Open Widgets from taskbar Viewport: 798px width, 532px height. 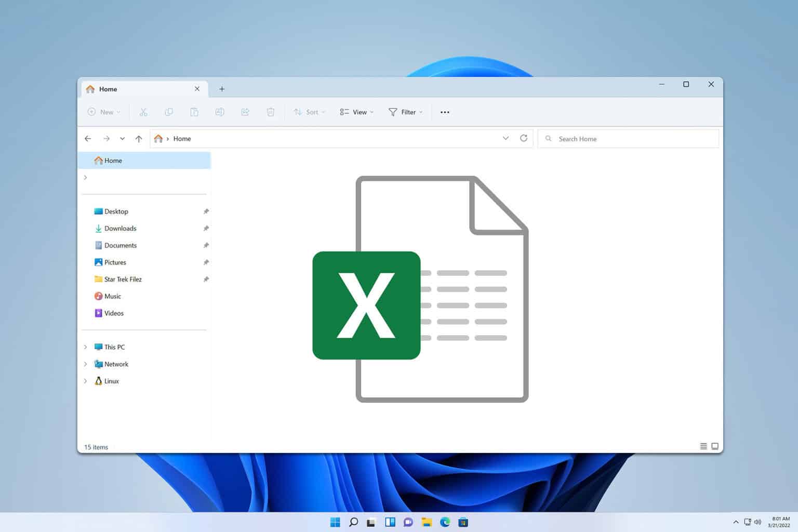click(390, 522)
